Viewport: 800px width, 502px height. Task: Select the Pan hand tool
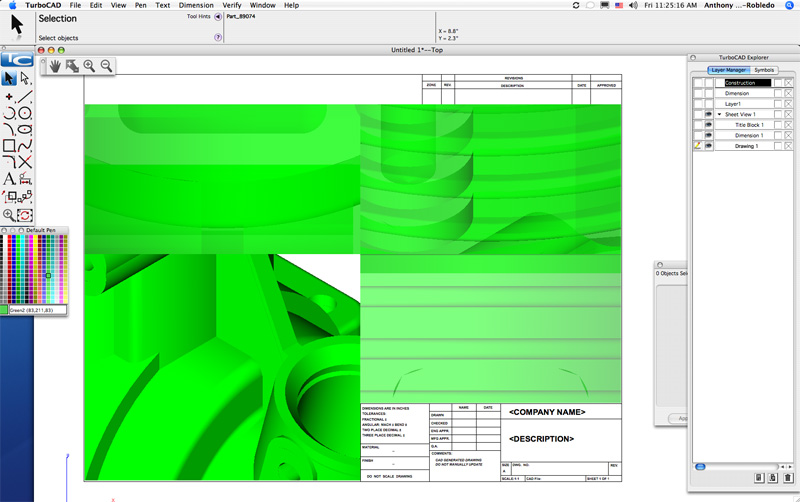(x=57, y=66)
